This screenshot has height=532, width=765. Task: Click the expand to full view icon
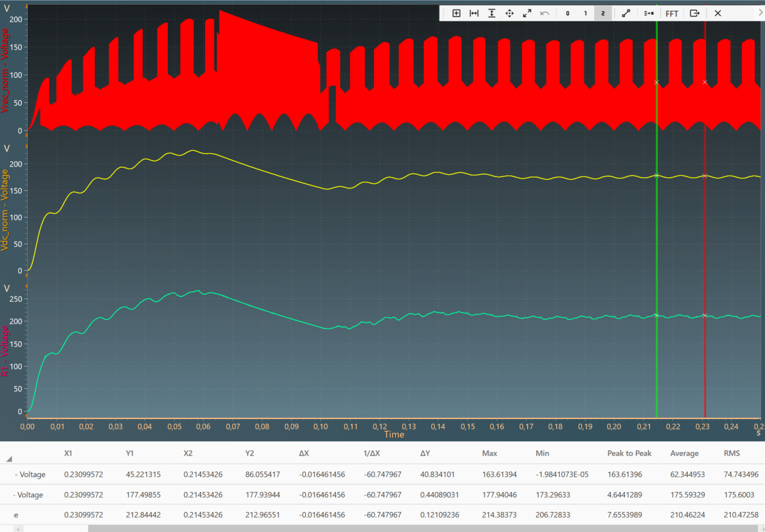pos(527,14)
